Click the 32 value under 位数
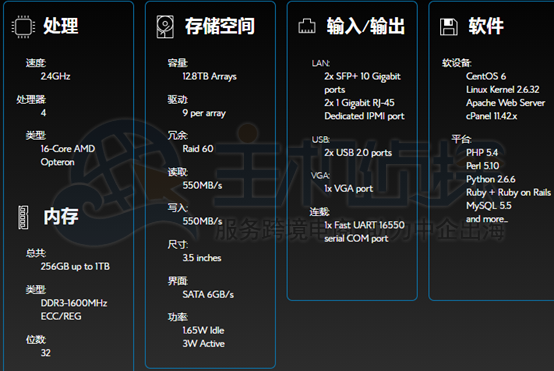Screen dimensions: 554x371 [46, 353]
